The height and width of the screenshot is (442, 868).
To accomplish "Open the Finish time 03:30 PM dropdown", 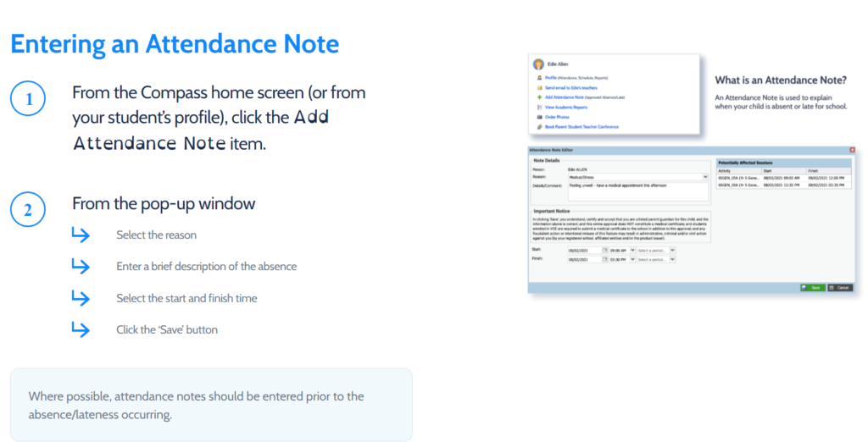I will [632, 260].
